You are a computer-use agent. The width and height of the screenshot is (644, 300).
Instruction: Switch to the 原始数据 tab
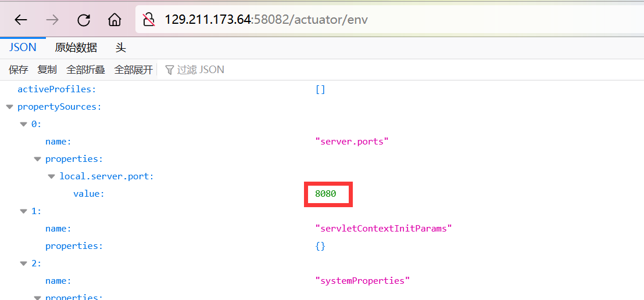(76, 48)
